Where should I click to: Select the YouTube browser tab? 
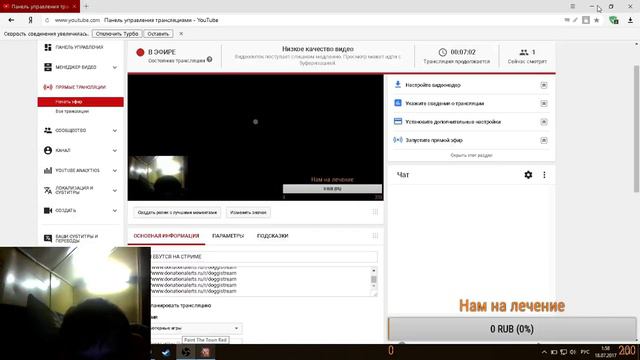click(40, 7)
